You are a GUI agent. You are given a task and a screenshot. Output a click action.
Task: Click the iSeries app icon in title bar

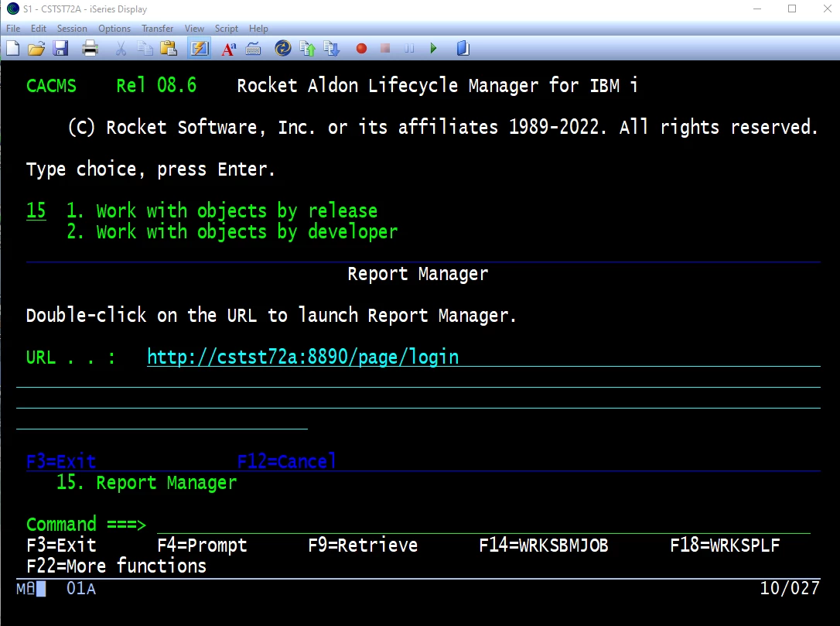coord(13,9)
